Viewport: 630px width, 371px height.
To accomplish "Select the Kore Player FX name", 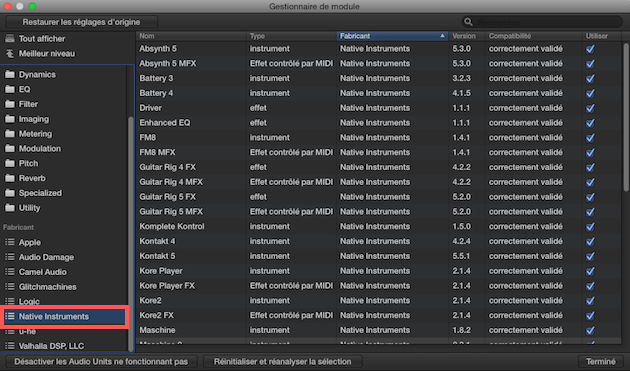I will click(167, 286).
